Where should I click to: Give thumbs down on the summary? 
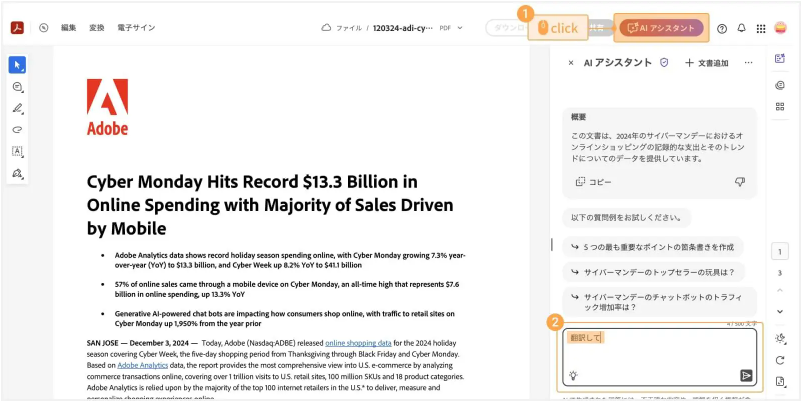pyautogui.click(x=739, y=182)
